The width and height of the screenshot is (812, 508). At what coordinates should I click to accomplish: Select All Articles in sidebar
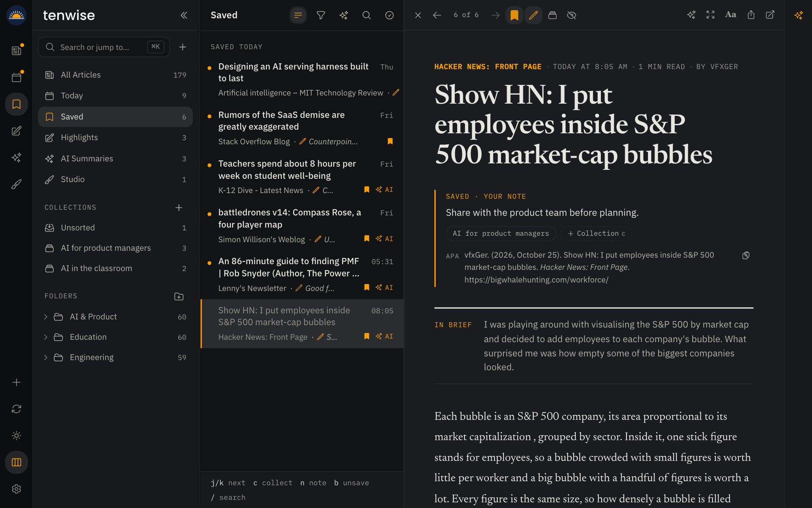pyautogui.click(x=115, y=75)
